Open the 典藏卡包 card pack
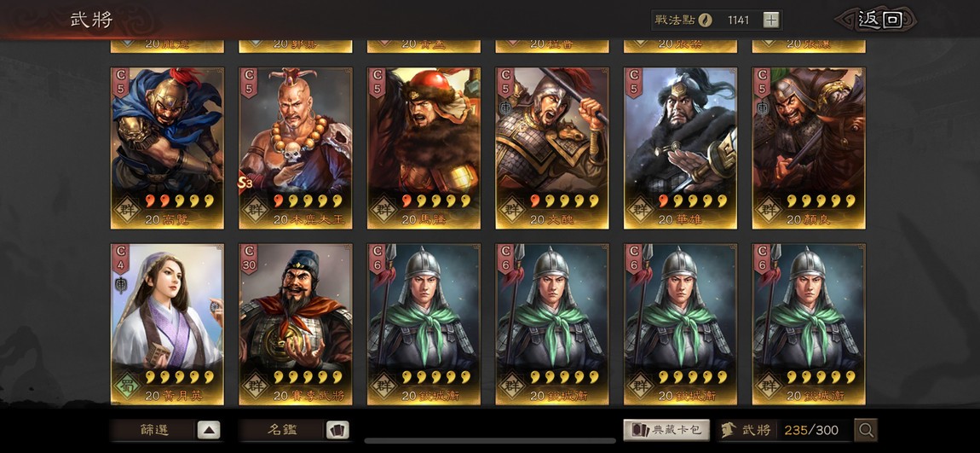 click(x=666, y=430)
